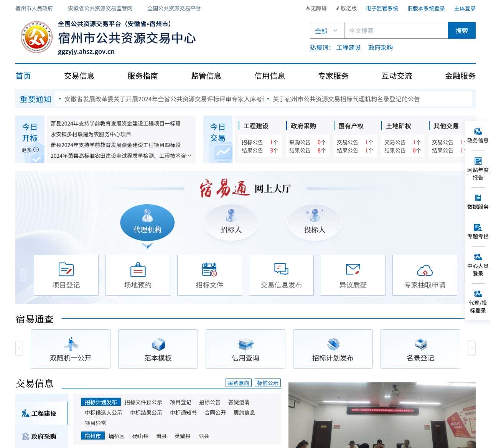Click the 采购意向 button
This screenshot has height=448, width=491.
point(239,383)
